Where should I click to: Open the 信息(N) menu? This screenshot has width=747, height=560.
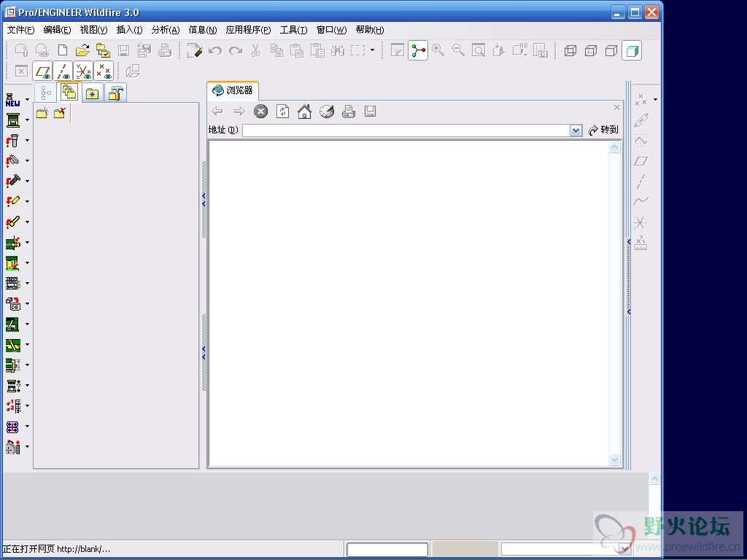(x=203, y=29)
